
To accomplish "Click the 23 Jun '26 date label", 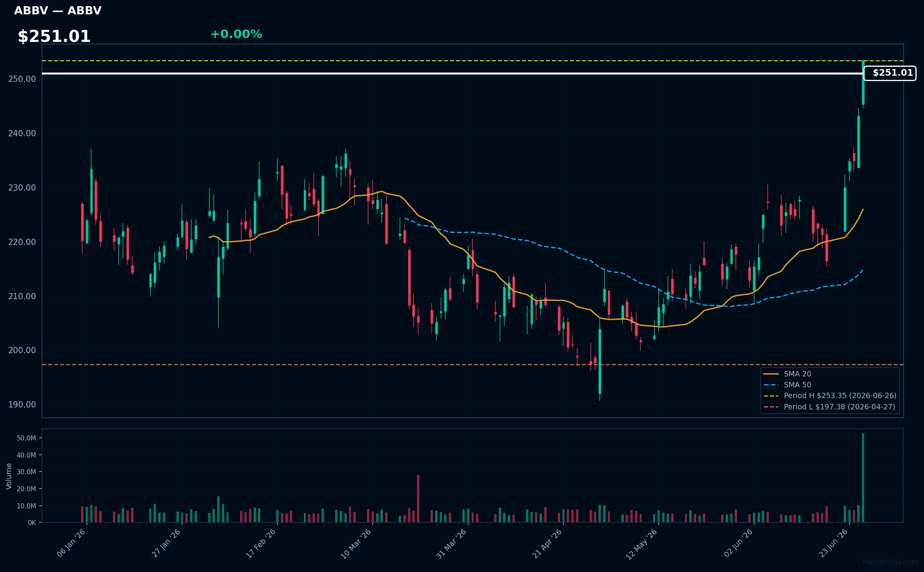I will 834,543.
